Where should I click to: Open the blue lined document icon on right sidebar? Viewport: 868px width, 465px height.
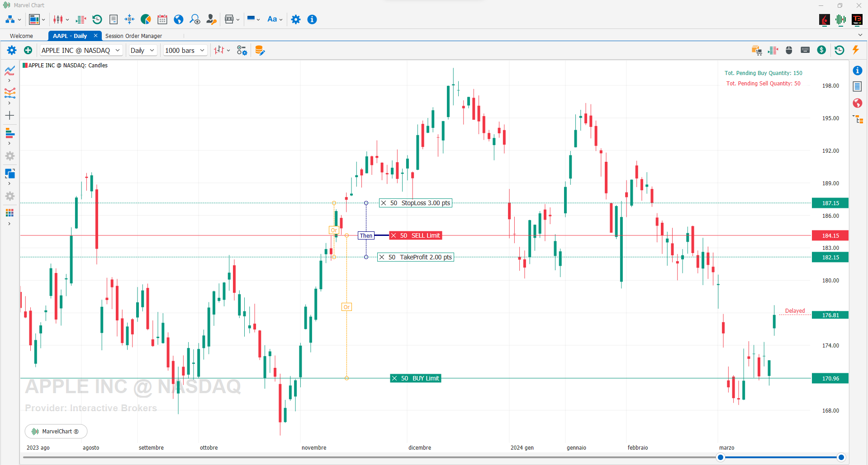pos(858,86)
